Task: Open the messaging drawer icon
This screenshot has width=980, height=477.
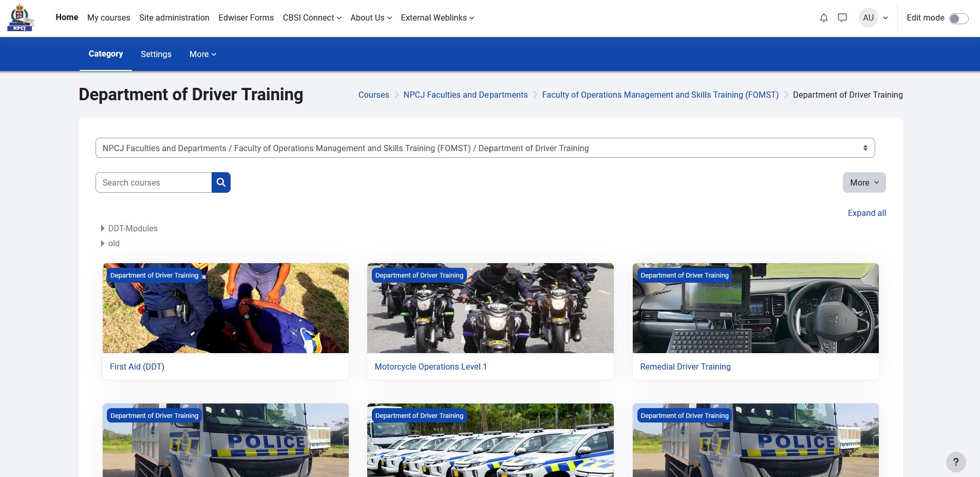Action: pyautogui.click(x=842, y=18)
